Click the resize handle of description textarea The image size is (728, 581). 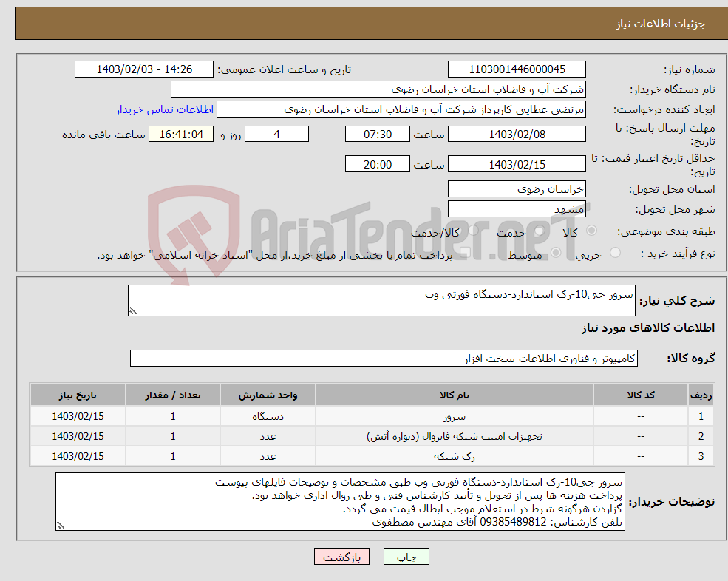pos(133,311)
